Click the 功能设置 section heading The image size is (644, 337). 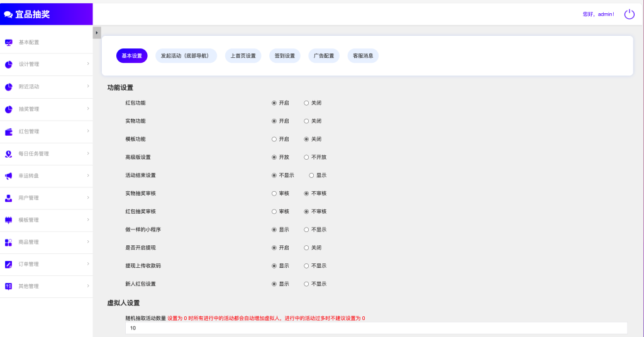click(x=120, y=88)
